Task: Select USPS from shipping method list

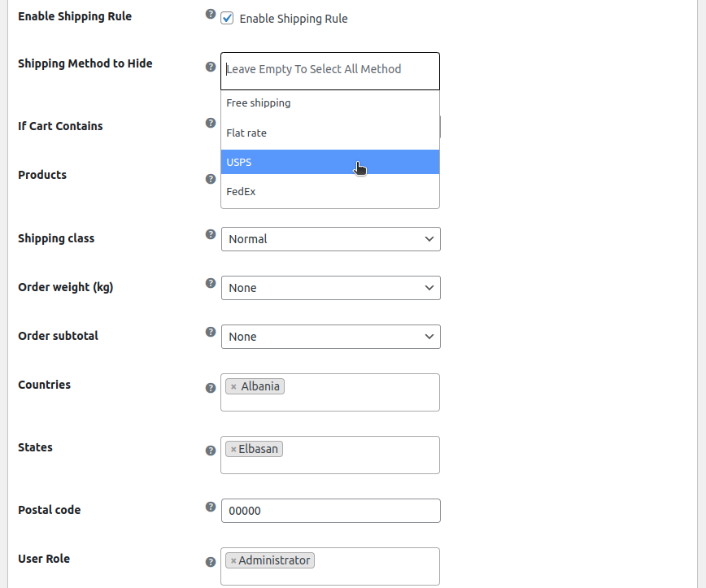Action: tap(330, 162)
